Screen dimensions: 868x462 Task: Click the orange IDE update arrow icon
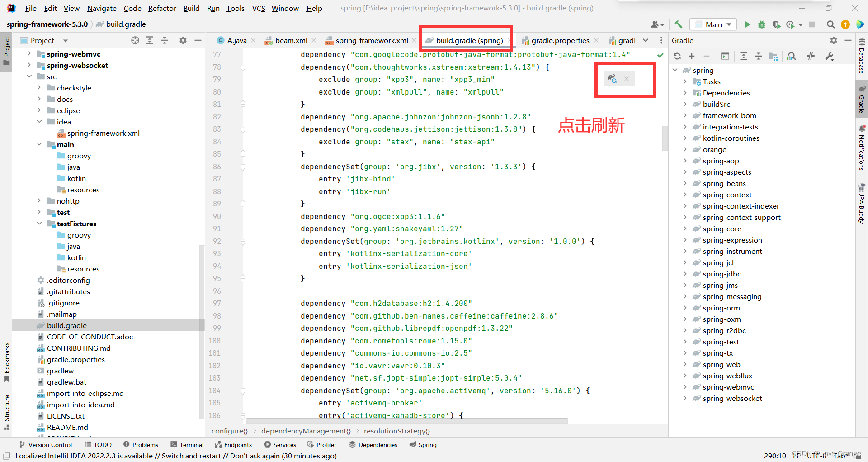(x=845, y=24)
